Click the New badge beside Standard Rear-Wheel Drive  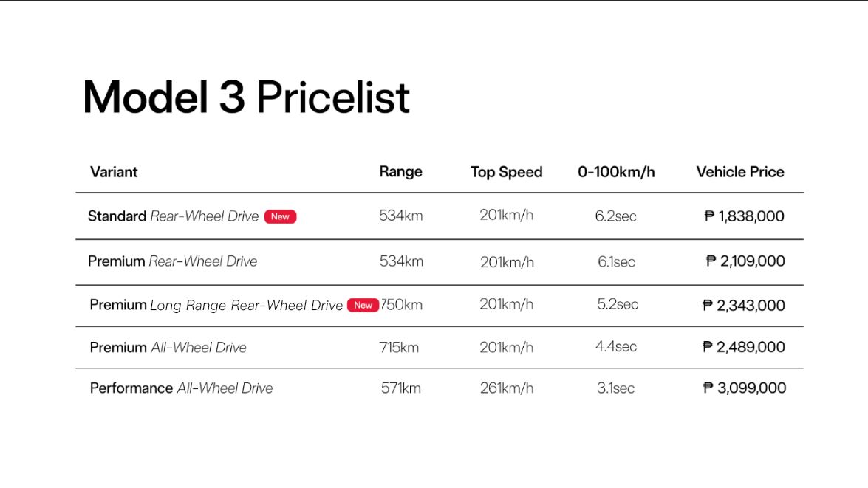point(280,216)
